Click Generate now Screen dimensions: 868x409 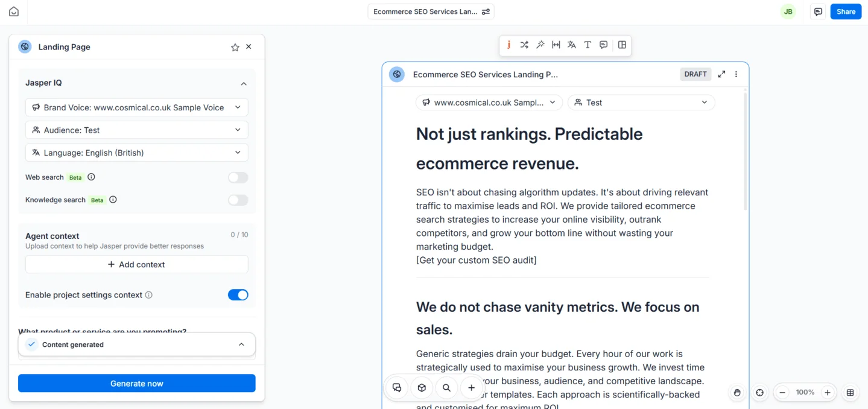coord(136,384)
